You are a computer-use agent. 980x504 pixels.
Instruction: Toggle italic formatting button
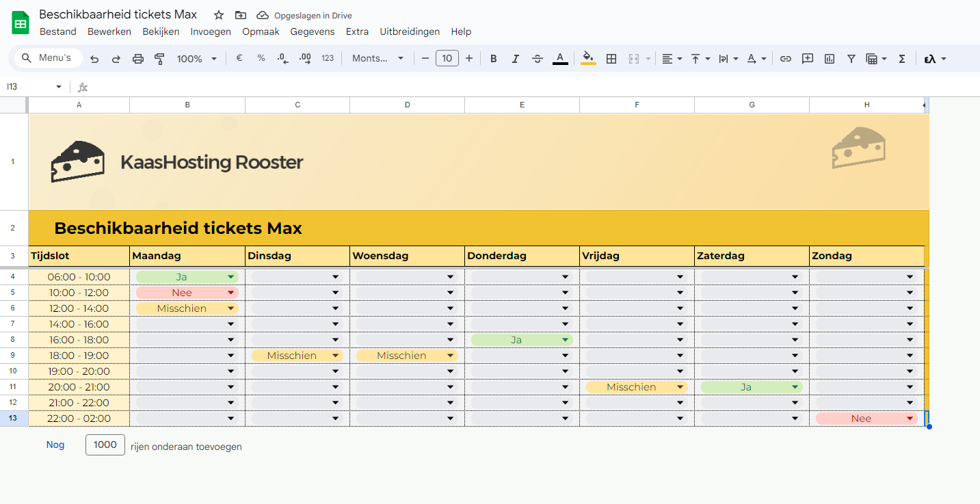pyautogui.click(x=516, y=59)
